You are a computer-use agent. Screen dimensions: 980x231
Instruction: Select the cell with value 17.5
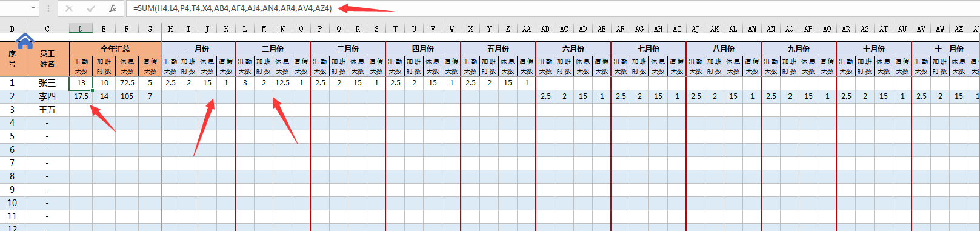coord(81,96)
